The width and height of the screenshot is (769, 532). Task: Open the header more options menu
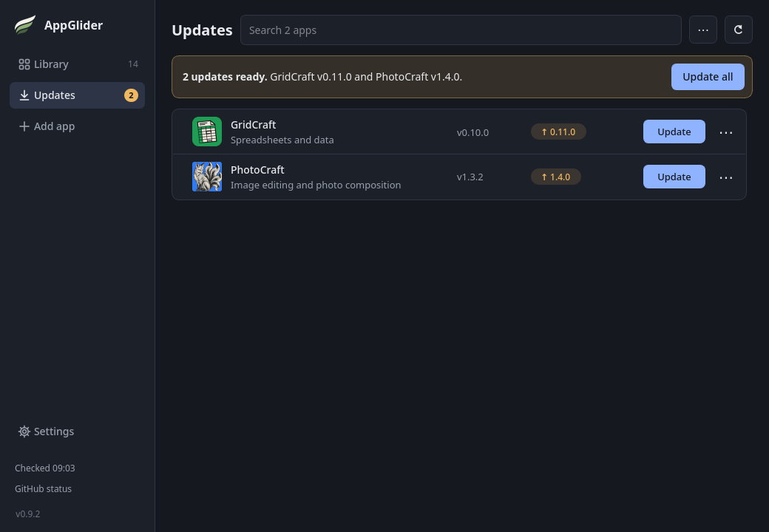[702, 30]
